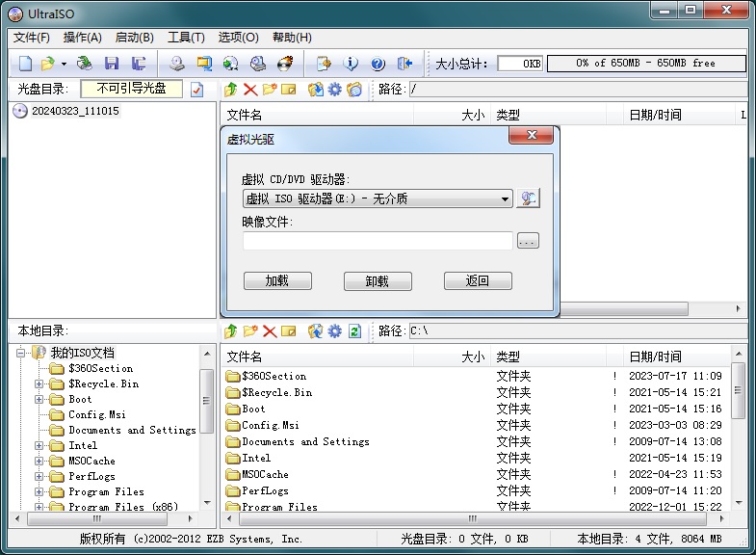
Task: Expand the PerfLogs tree node
Action: tap(39, 476)
